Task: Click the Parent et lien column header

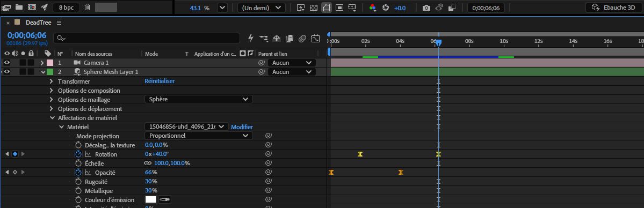Action: click(273, 54)
